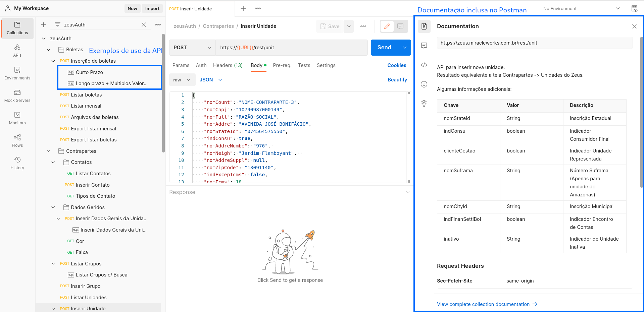The image size is (644, 312).
Task: Open the Collections sidebar panel
Action: pos(17,28)
